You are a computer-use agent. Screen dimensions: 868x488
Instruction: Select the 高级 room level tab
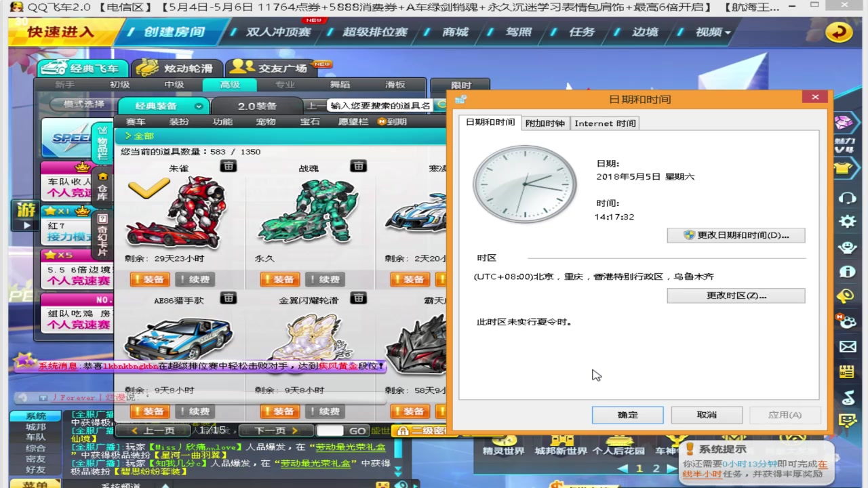[x=230, y=85]
